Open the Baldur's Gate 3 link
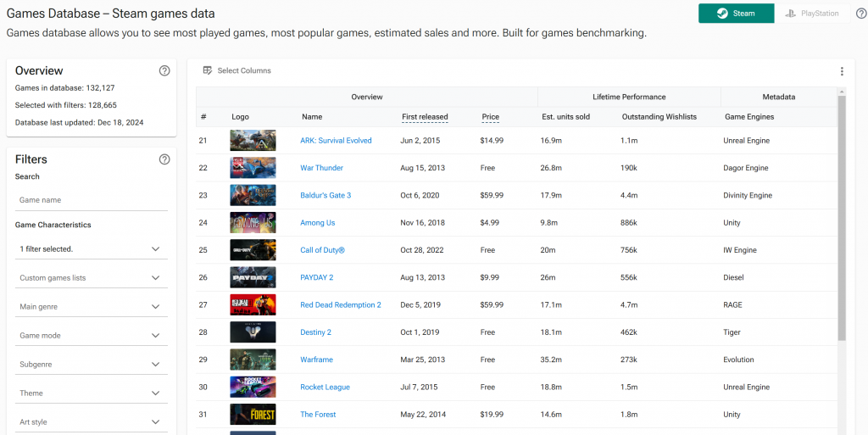This screenshot has height=435, width=868. pyautogui.click(x=325, y=195)
